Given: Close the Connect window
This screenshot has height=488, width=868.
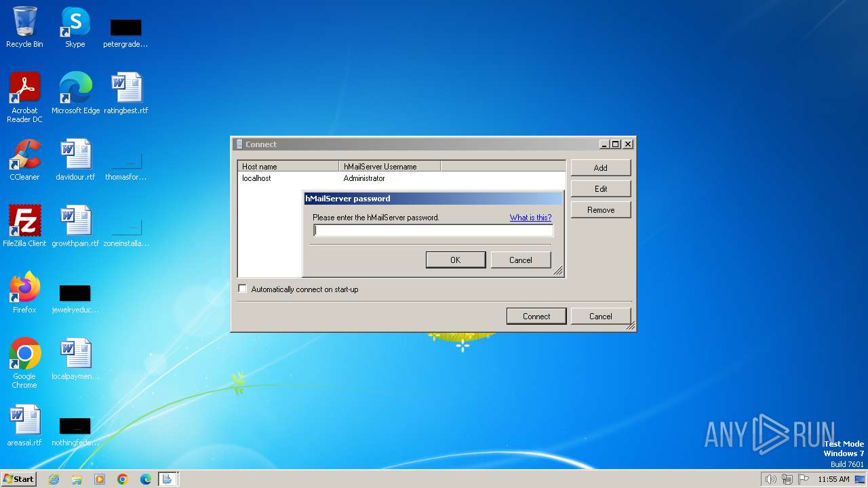Looking at the screenshot, I should coord(629,144).
